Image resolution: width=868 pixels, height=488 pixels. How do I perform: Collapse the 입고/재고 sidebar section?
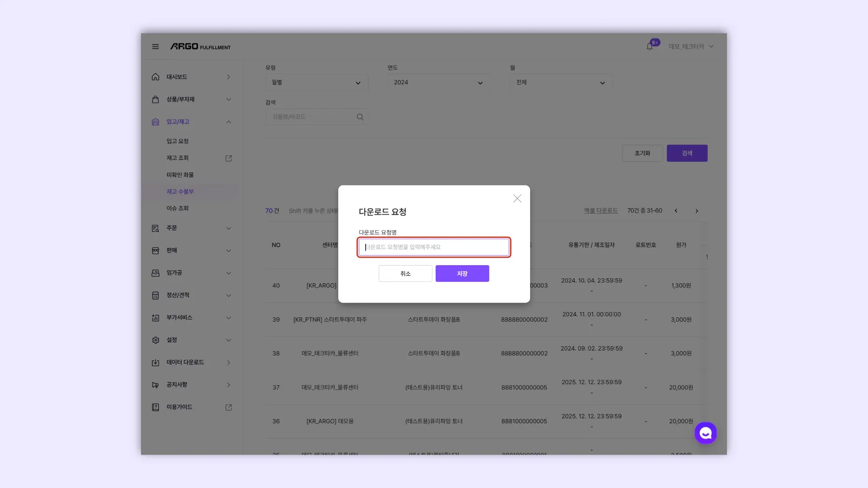[229, 122]
